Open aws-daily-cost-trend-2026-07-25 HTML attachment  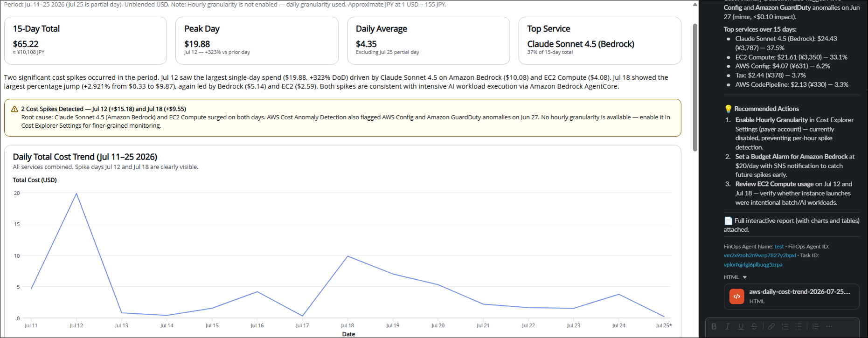(792, 297)
